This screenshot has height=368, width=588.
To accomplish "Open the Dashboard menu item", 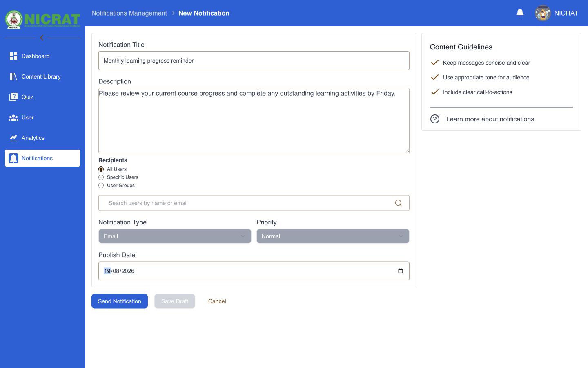I will [x=42, y=56].
